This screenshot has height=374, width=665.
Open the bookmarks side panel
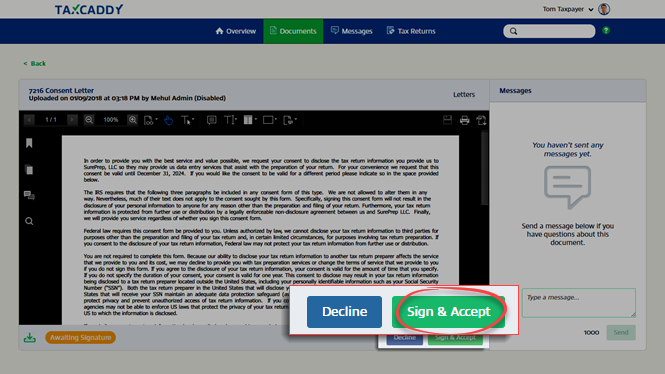pos(29,143)
